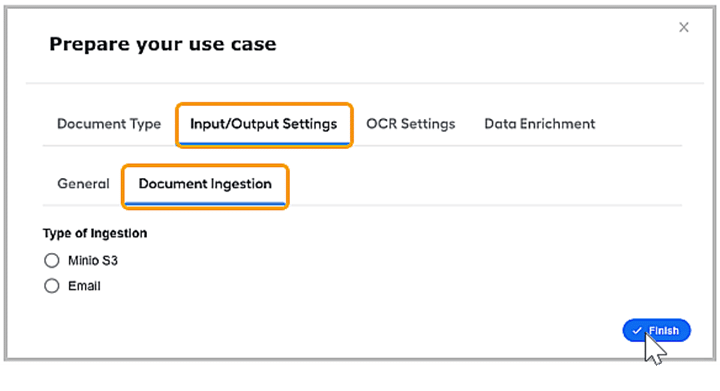Click the Finish button
Viewport: 720px width, 391px height.
pyautogui.click(x=656, y=330)
